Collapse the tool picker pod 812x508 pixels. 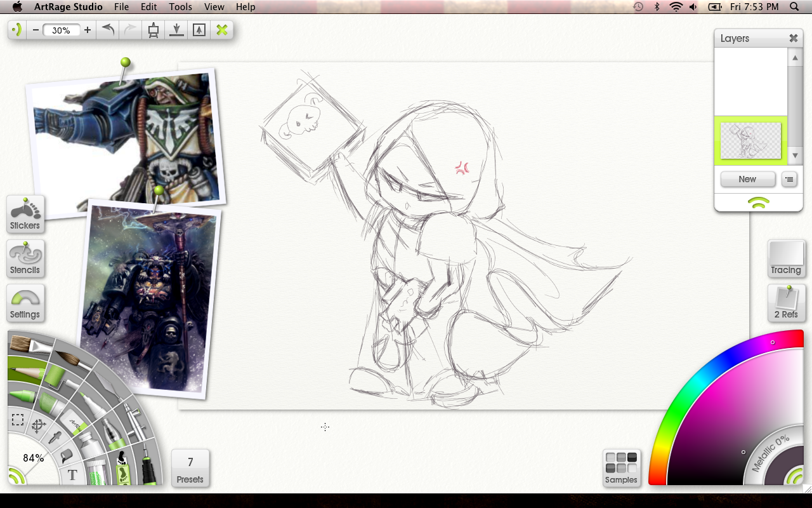coord(16,476)
